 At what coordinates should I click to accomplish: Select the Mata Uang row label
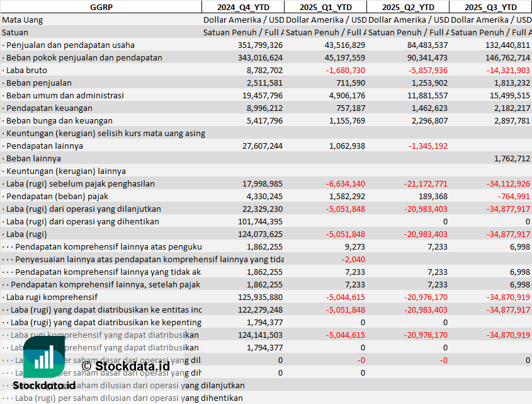23,20
